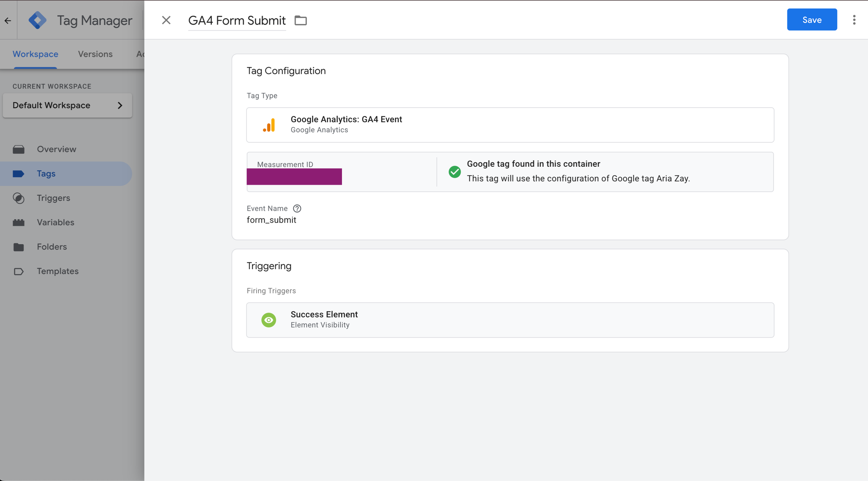Click the back arrow in top left
This screenshot has width=868, height=481.
8,20
